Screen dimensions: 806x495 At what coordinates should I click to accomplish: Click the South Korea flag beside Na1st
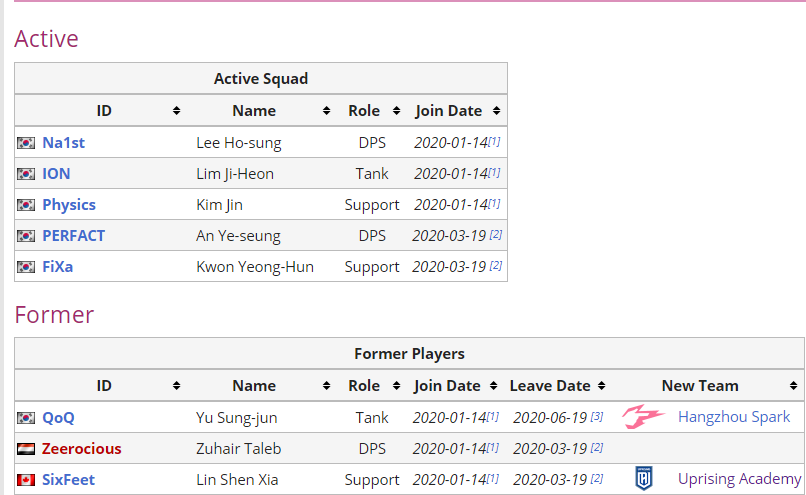[x=26, y=143]
